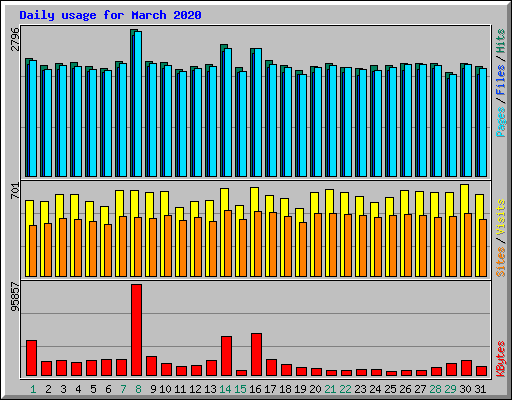This screenshot has width=512, height=400.
Task: Click the day 4 axis label
Action: tap(78, 389)
